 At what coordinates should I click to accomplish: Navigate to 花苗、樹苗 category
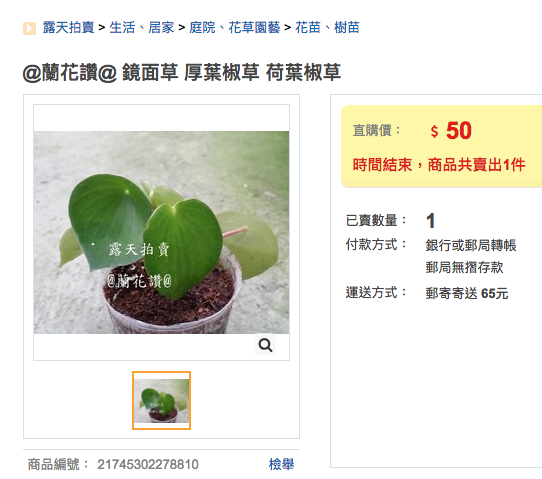[x=327, y=28]
